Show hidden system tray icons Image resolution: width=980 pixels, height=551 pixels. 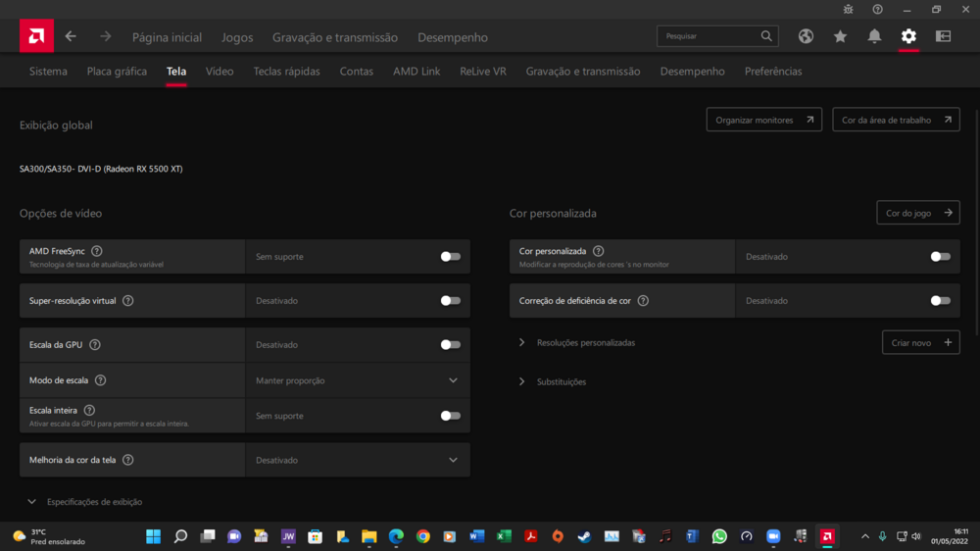point(865,536)
